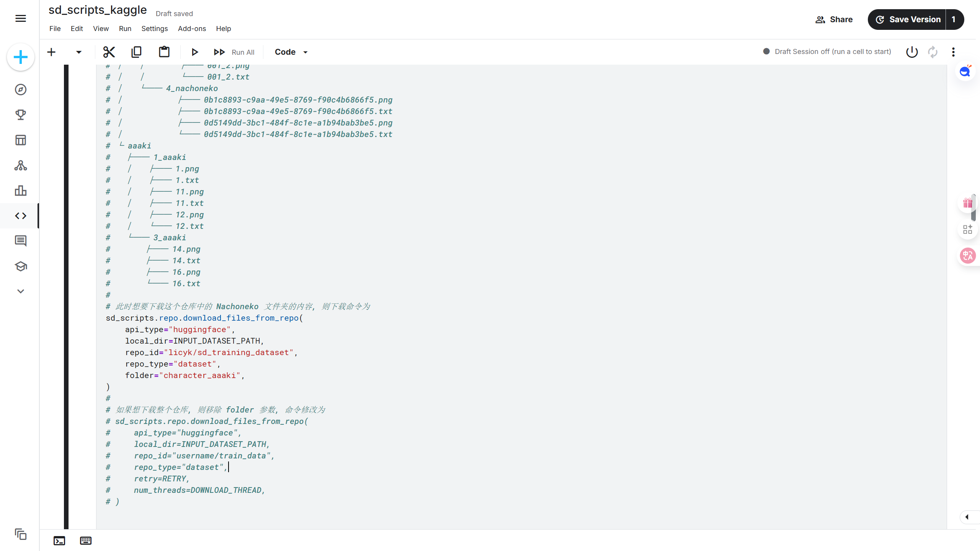980x551 pixels.
Task: Open the add cell dropdown arrow
Action: [x=78, y=52]
